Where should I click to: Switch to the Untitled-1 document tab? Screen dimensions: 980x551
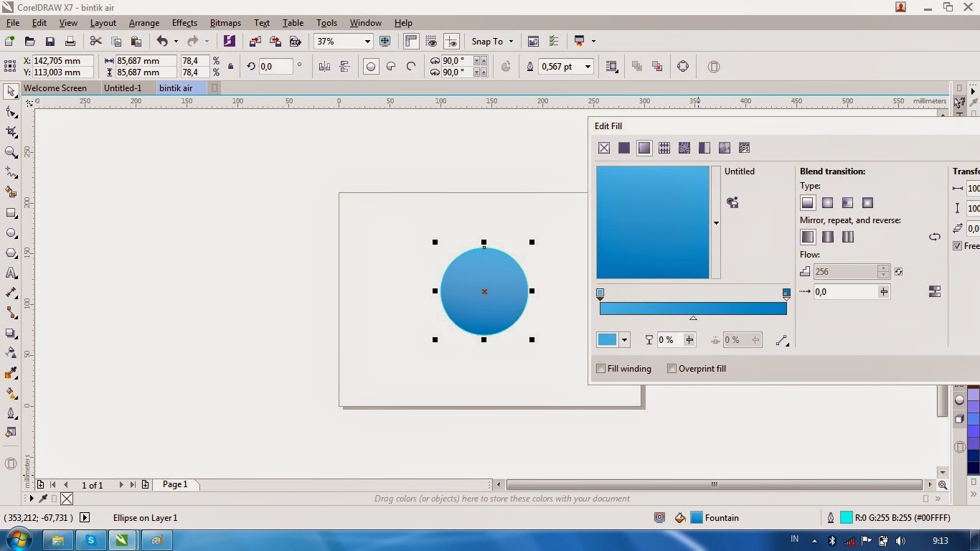[122, 88]
